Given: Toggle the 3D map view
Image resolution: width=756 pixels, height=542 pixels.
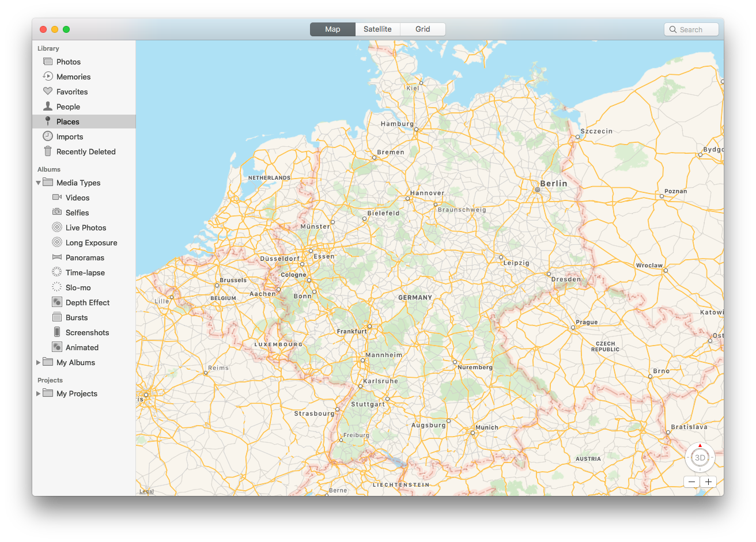Looking at the screenshot, I should pos(700,458).
